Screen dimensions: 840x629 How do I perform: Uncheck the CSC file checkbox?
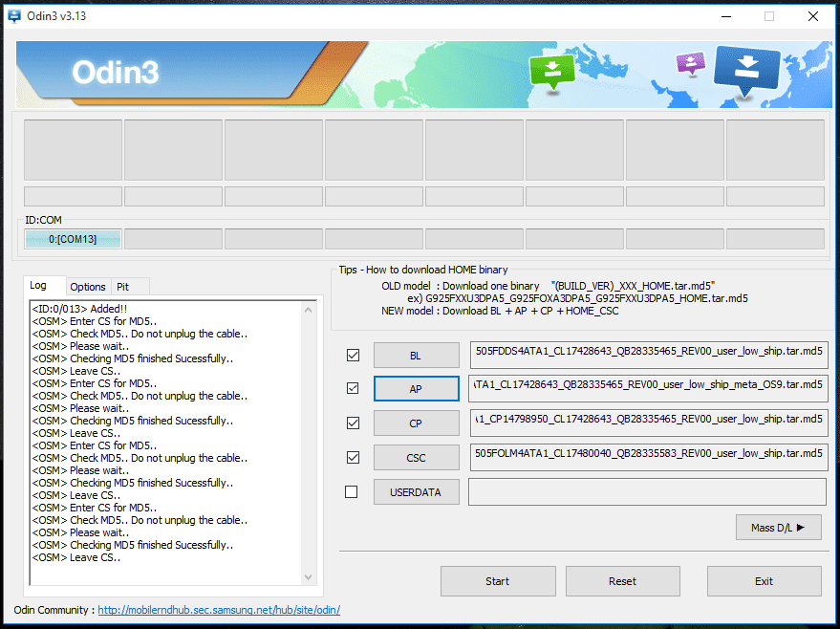point(353,457)
